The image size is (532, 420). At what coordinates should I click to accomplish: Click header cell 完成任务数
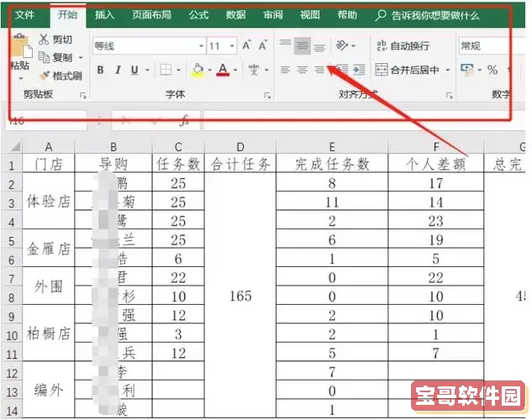tap(332, 164)
